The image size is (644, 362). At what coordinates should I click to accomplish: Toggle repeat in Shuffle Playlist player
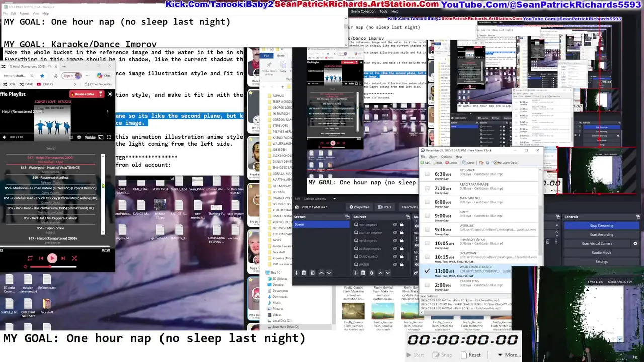coord(30,258)
